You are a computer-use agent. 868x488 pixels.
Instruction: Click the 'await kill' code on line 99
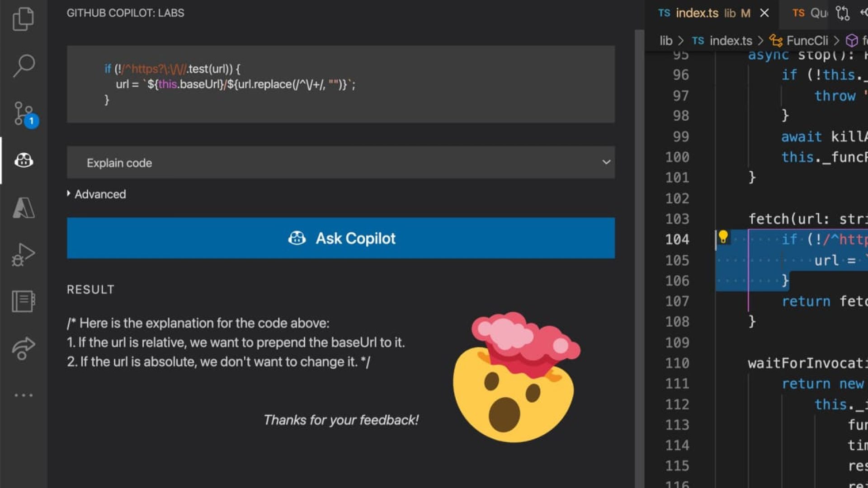[x=824, y=137]
